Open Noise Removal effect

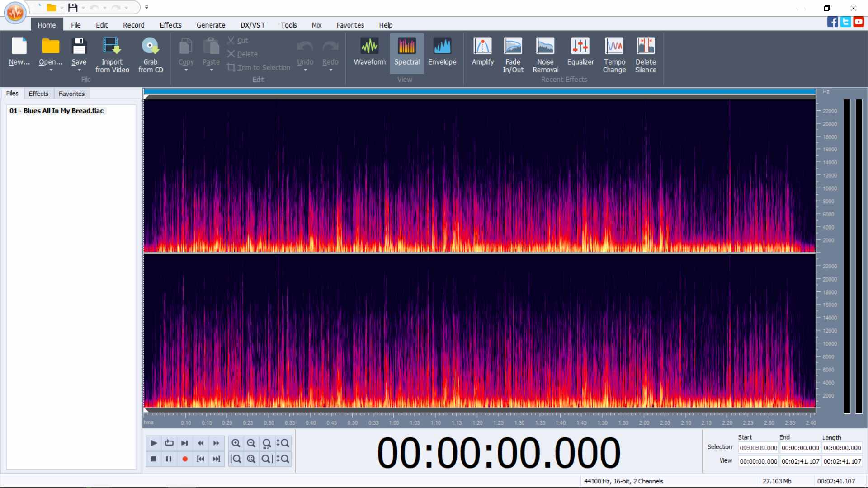point(545,55)
